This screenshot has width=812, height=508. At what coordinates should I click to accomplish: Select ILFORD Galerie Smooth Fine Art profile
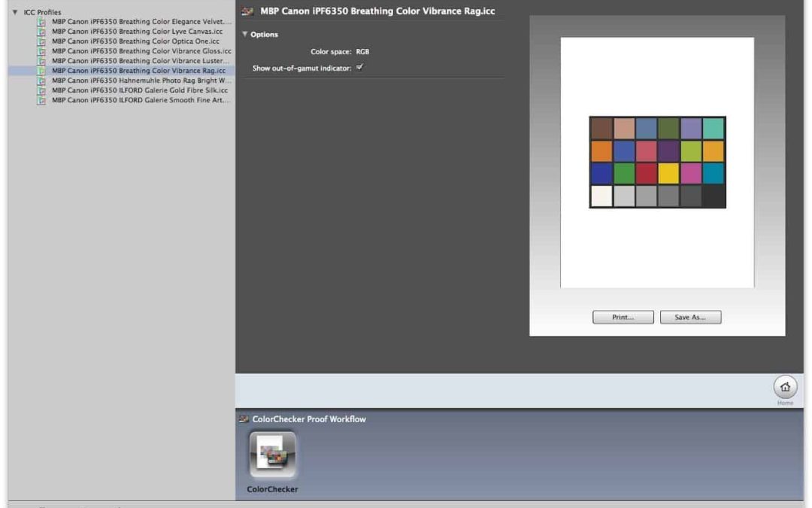141,100
